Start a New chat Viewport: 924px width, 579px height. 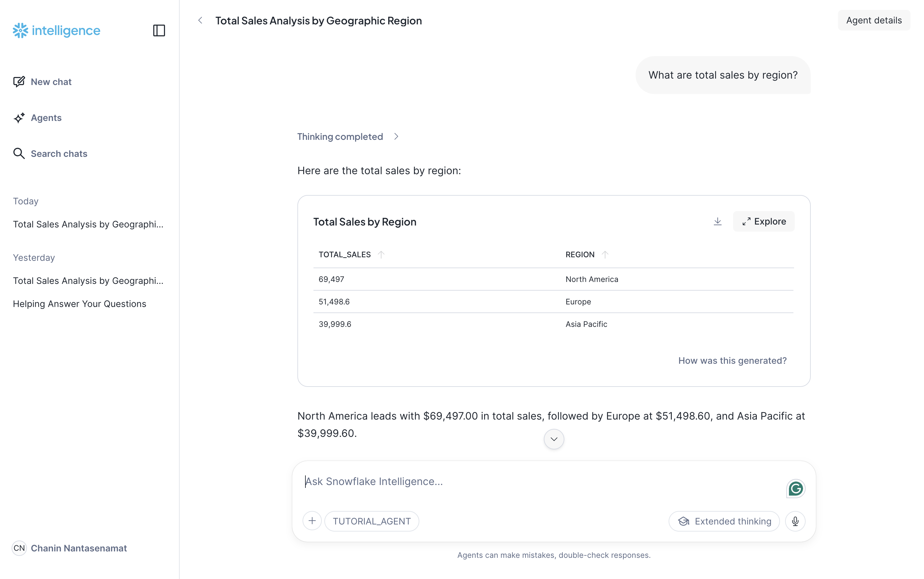[51, 81]
